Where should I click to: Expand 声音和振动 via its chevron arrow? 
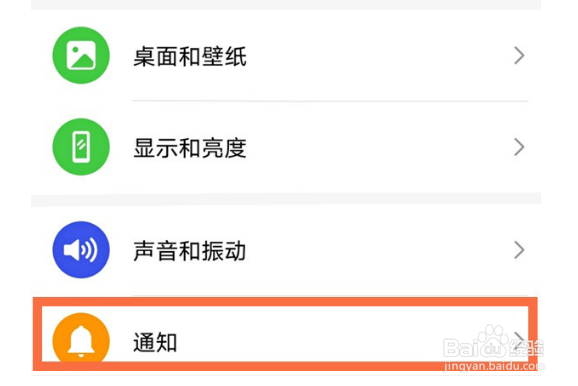click(519, 250)
